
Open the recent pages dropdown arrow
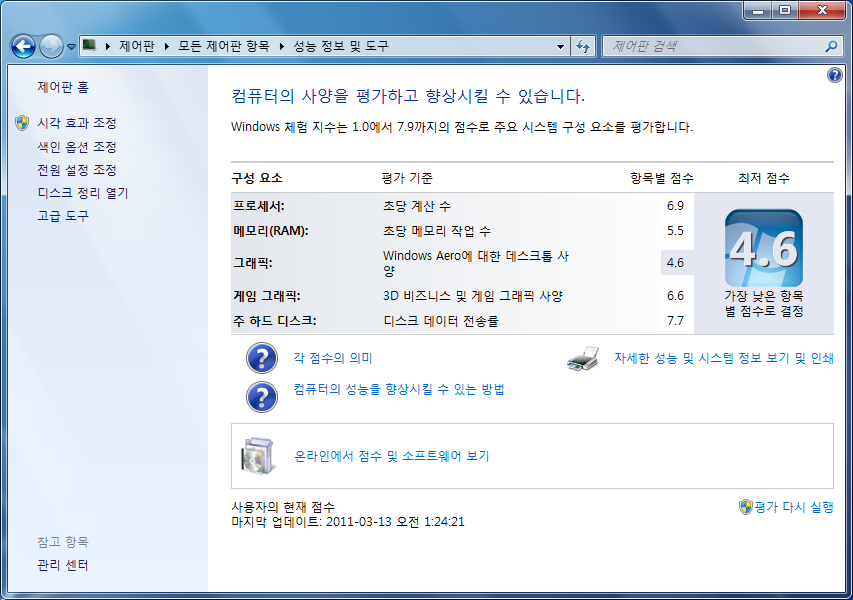click(71, 47)
